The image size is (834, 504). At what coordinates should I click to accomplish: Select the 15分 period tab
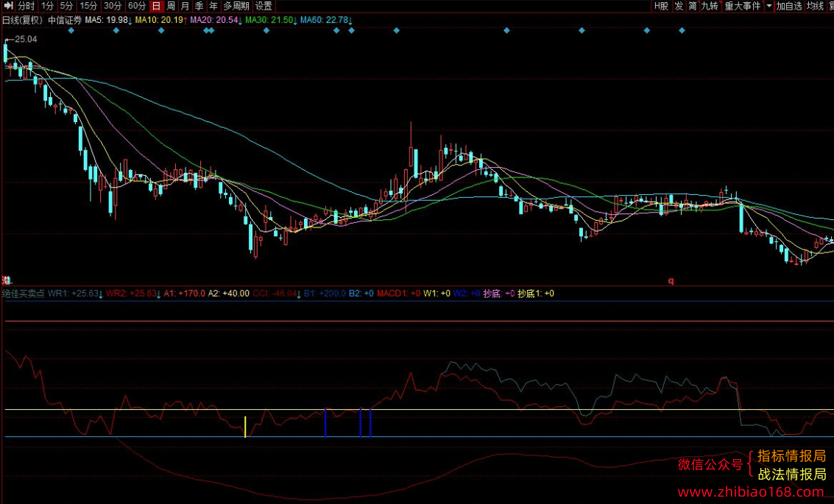(88, 6)
